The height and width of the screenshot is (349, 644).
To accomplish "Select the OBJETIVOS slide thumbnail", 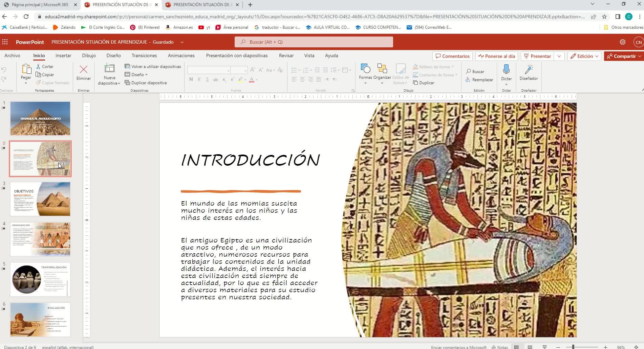I will pos(40,199).
